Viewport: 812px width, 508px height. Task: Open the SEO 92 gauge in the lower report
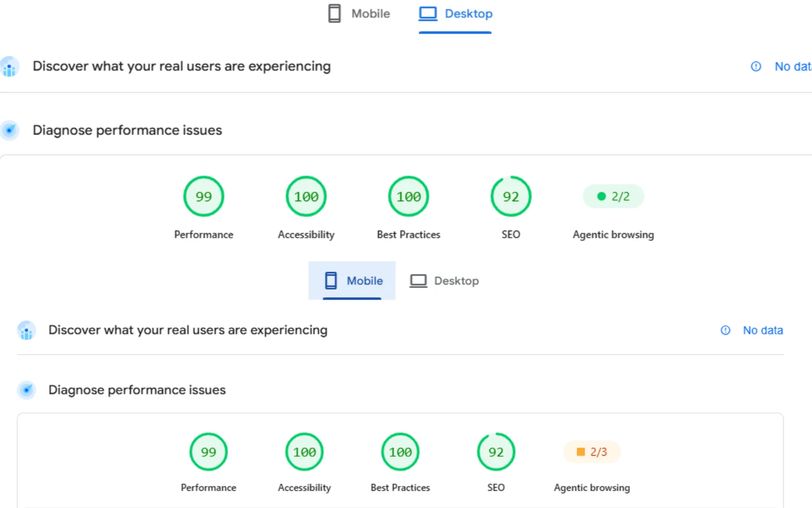[x=496, y=452]
